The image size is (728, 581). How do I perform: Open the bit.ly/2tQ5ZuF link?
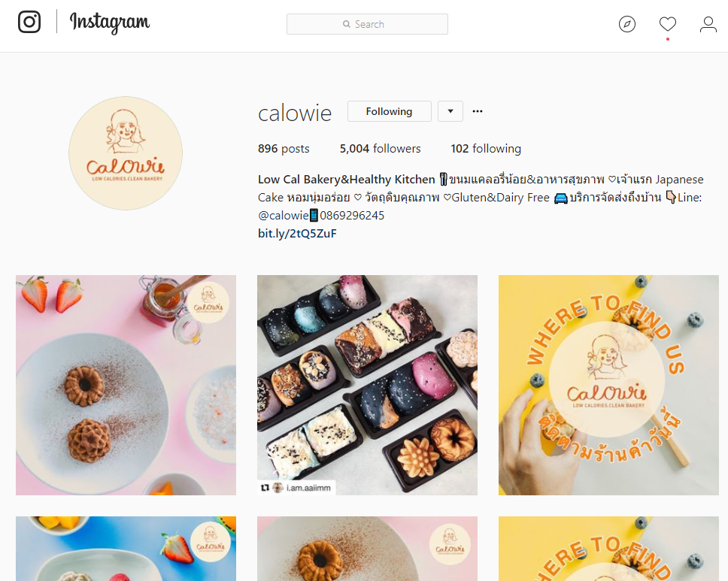(297, 234)
